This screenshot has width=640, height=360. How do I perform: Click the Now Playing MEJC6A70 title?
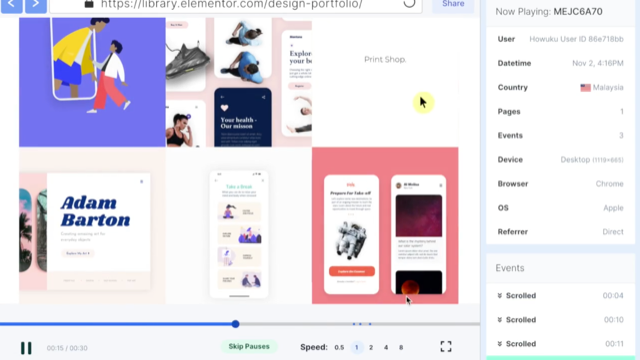[549, 11]
